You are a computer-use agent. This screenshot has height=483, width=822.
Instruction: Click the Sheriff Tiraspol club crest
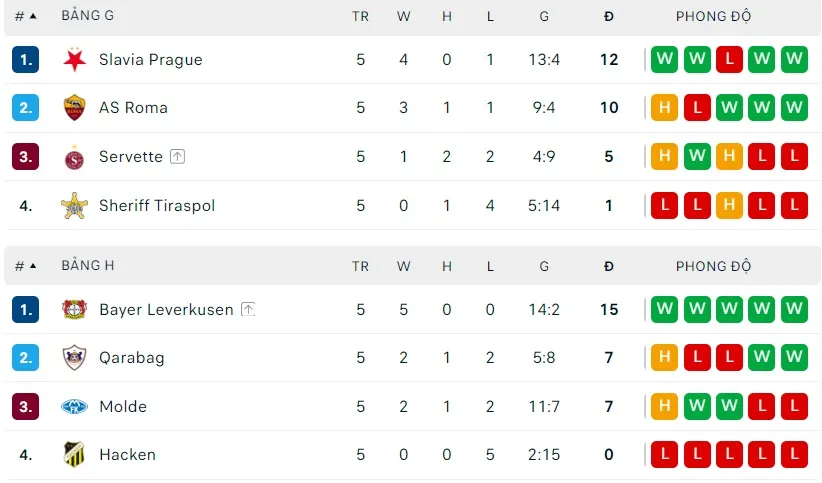[74, 206]
